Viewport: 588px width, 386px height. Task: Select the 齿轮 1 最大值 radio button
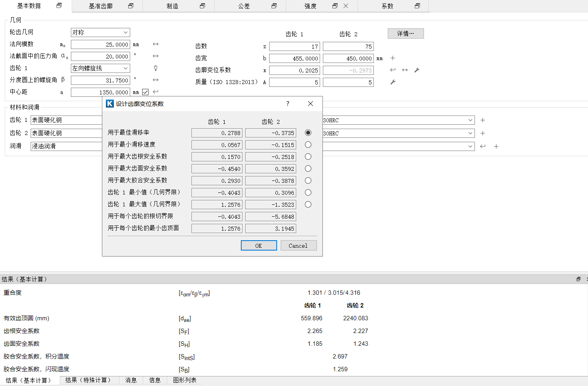308,204
